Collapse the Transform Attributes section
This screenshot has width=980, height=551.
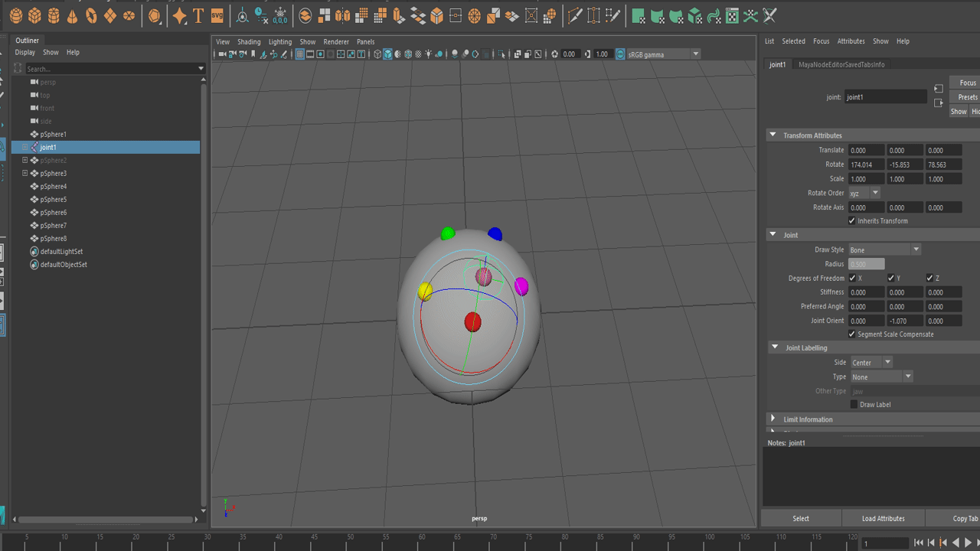point(773,135)
